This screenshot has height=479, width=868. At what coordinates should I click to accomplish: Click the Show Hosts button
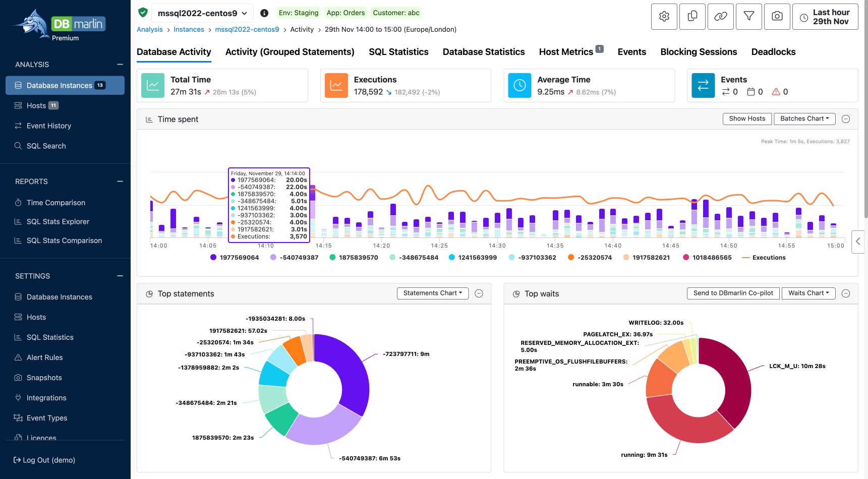pos(747,119)
